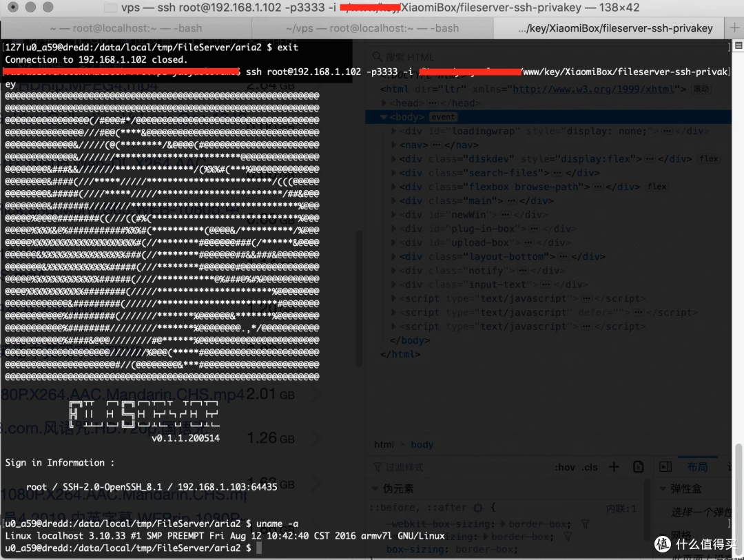Click the 滚动 badge on html element
This screenshot has width=744, height=560.
pyautogui.click(x=701, y=89)
